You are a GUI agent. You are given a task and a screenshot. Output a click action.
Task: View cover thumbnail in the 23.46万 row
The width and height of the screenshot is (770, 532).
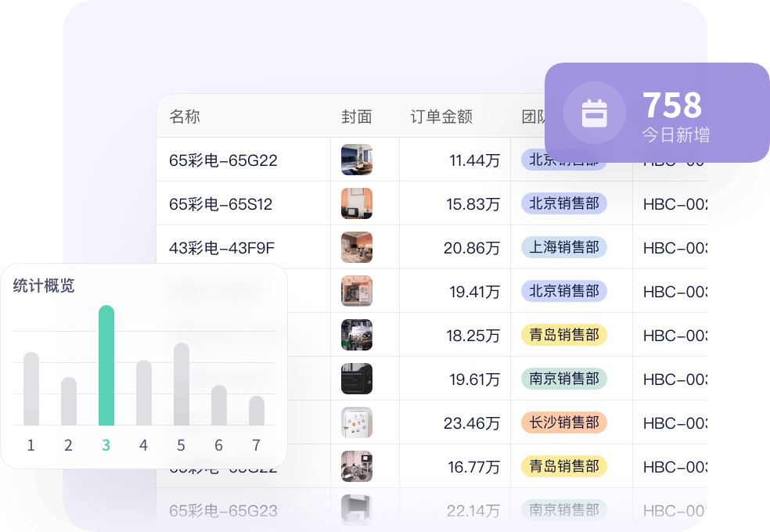point(357,422)
